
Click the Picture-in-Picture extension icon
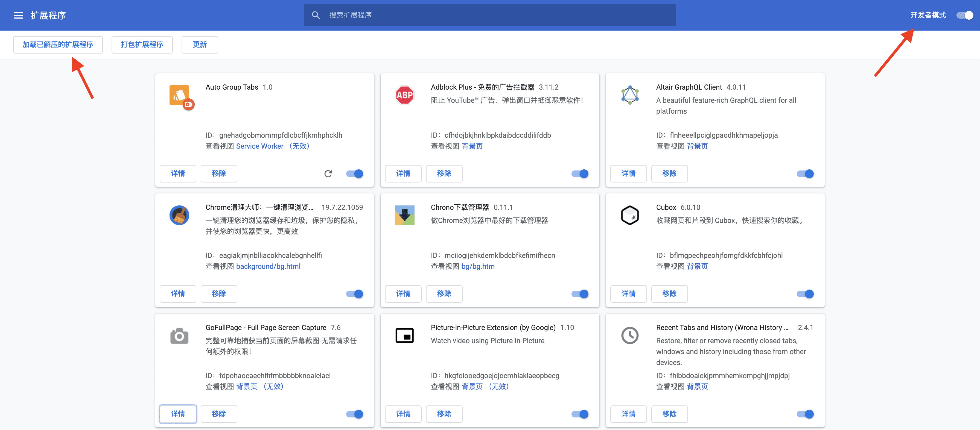404,335
